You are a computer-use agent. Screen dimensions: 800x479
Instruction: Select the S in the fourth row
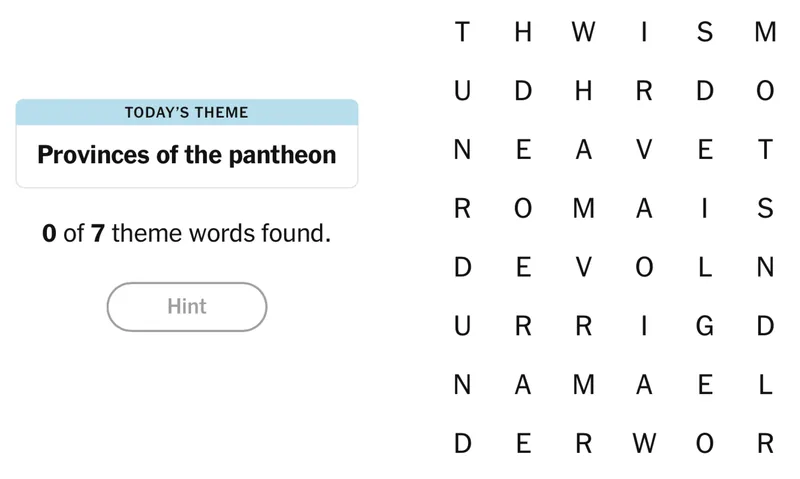pos(766,209)
